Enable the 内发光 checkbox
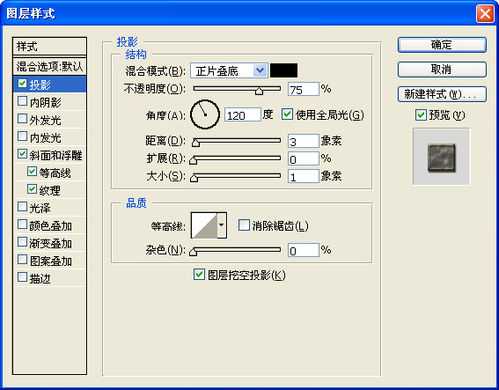 click(22, 136)
